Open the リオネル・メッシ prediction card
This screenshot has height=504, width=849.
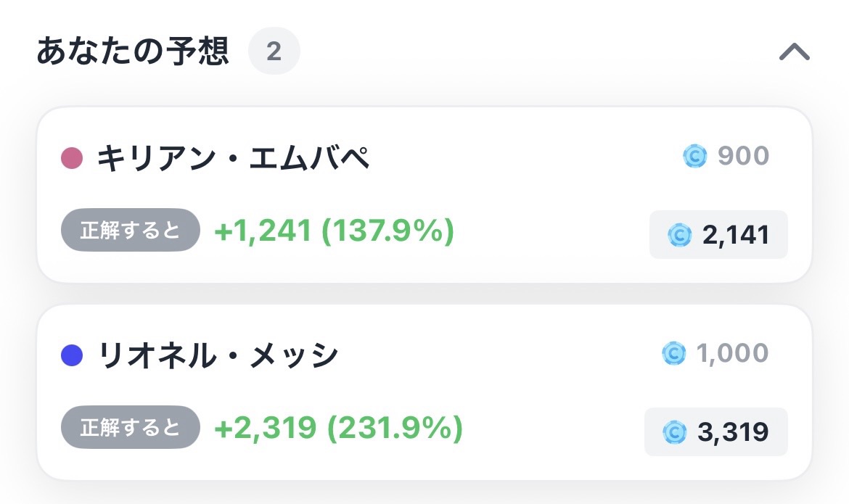424,392
